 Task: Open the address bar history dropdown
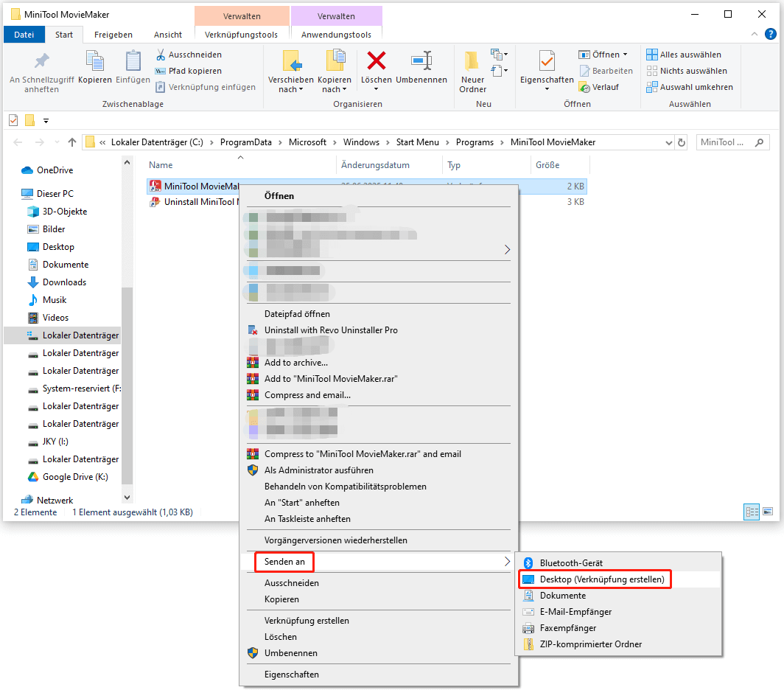click(668, 142)
